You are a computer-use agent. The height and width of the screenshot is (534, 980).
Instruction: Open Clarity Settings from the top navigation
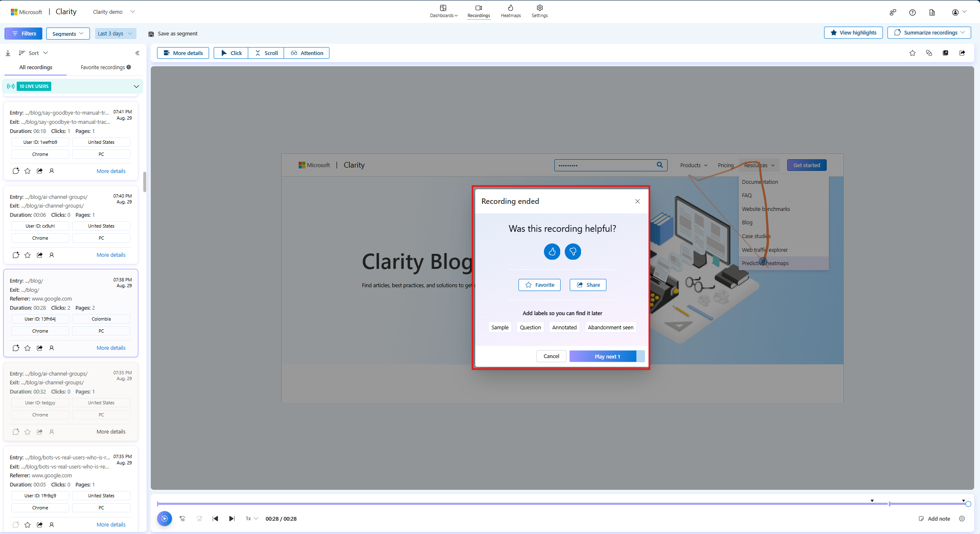539,11
